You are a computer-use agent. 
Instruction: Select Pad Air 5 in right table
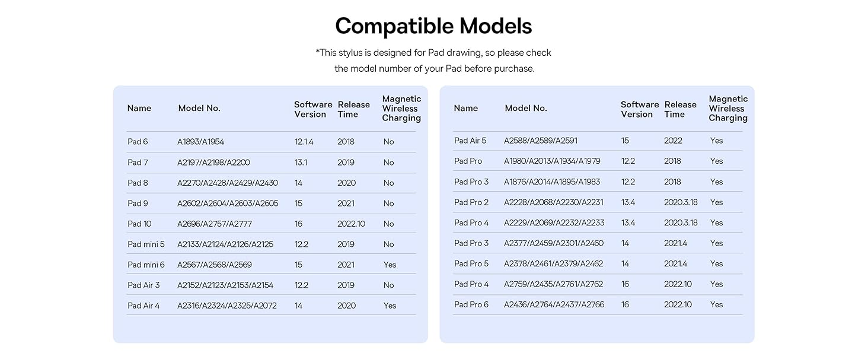[x=470, y=141]
